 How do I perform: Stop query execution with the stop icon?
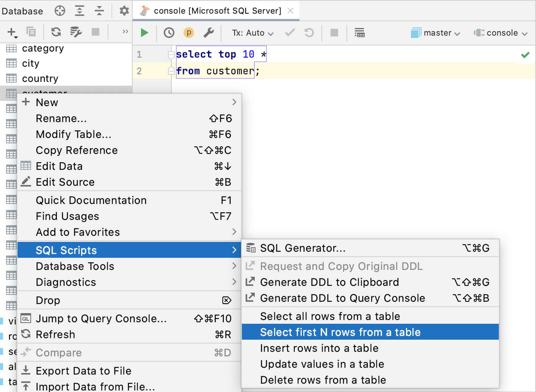[x=334, y=33]
